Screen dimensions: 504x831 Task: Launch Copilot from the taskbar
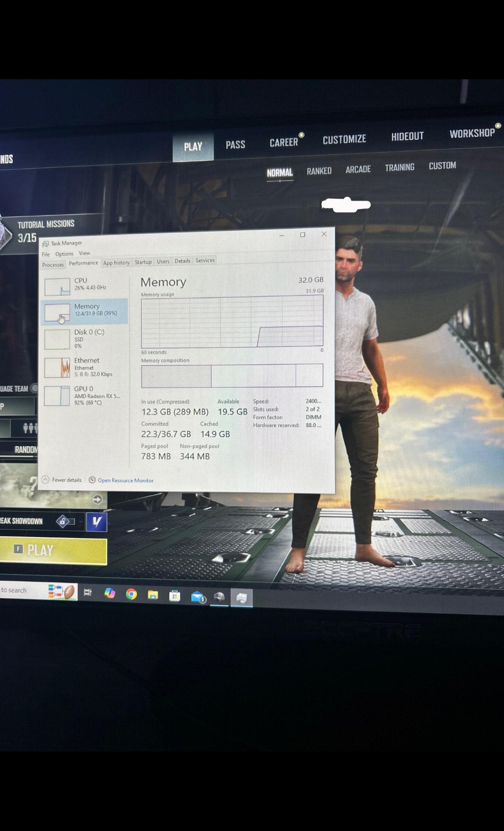pos(110,593)
